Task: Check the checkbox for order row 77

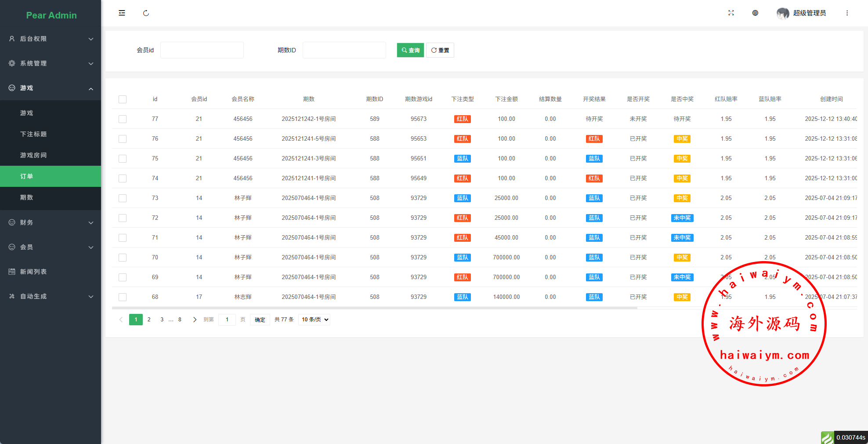Action: tap(123, 119)
